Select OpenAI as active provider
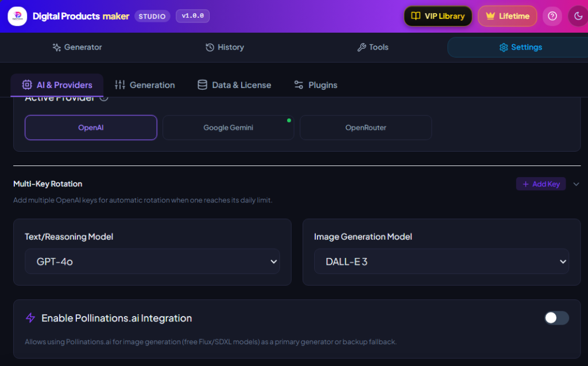The image size is (588, 366). pos(91,128)
